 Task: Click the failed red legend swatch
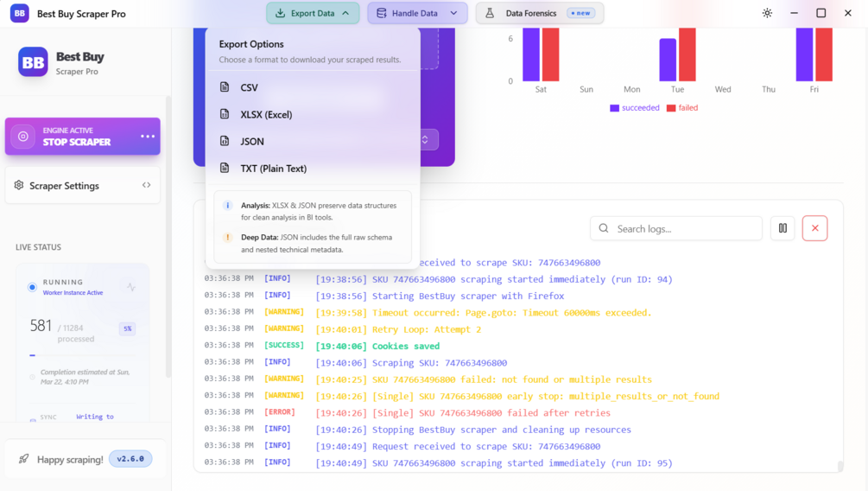point(671,108)
